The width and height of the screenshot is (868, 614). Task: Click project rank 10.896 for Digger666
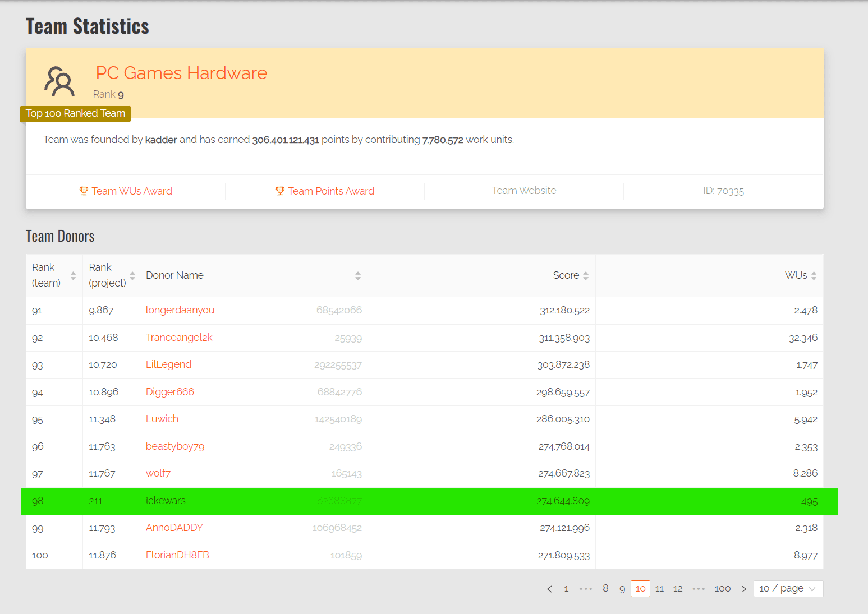pos(104,392)
